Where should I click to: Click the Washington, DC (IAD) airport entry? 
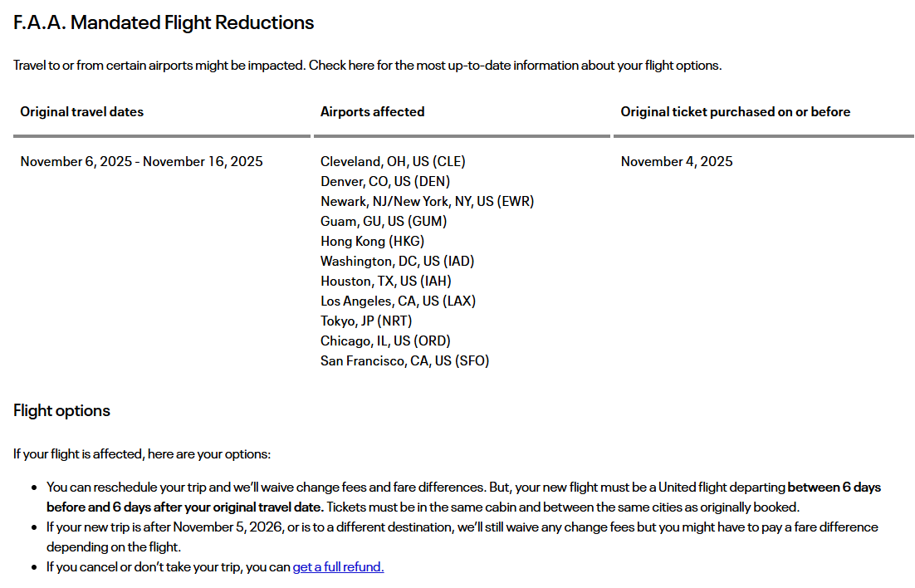pos(397,262)
